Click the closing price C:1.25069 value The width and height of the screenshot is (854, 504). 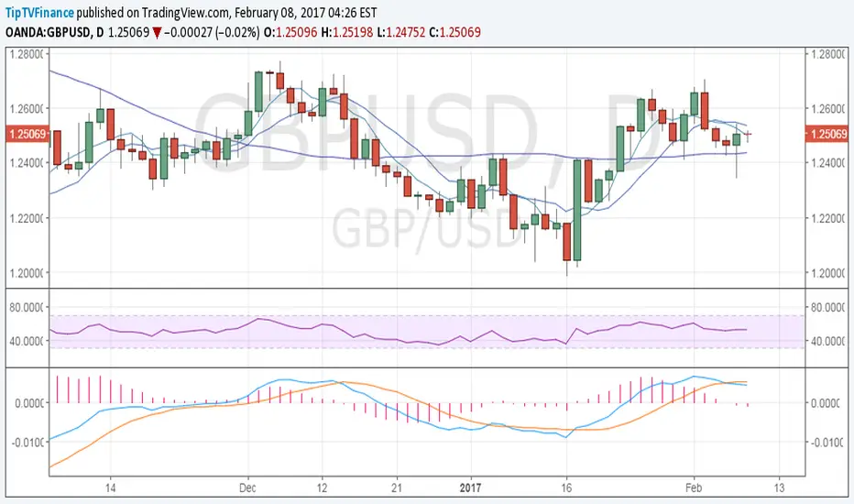(x=454, y=33)
